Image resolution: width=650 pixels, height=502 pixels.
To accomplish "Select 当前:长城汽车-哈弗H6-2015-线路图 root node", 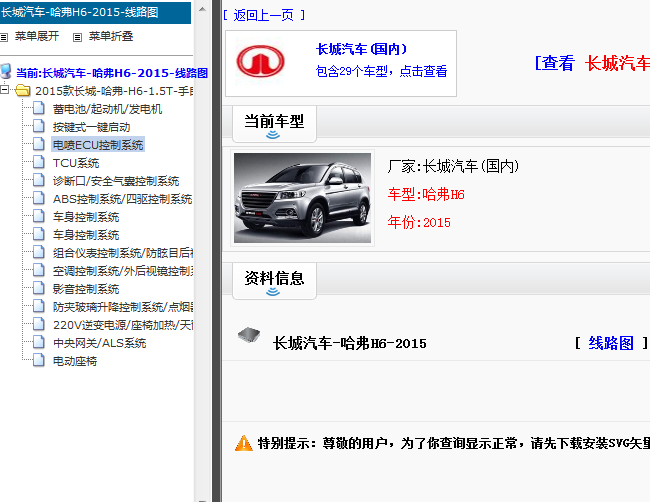I will click(112, 73).
